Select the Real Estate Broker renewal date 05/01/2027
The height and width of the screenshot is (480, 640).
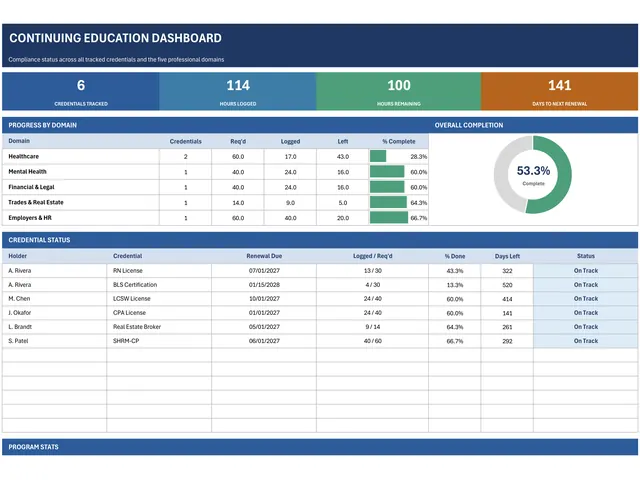pyautogui.click(x=264, y=327)
